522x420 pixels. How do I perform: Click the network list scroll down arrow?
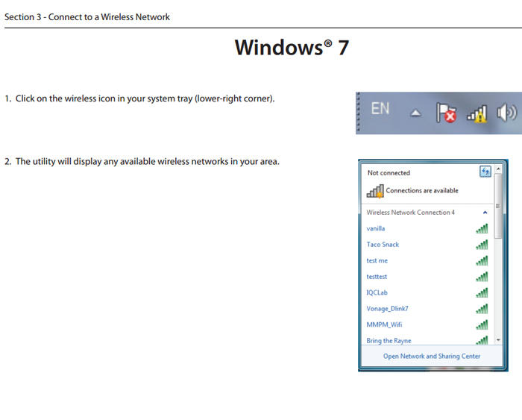[498, 340]
